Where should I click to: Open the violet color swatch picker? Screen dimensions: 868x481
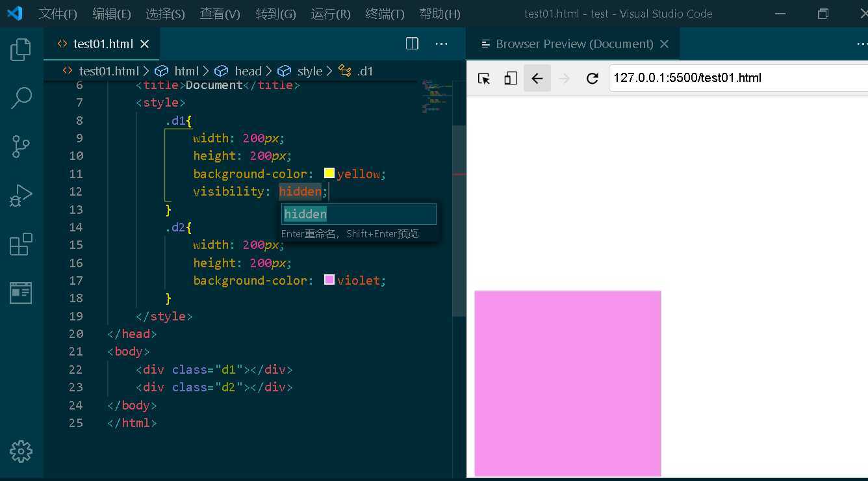(x=329, y=279)
